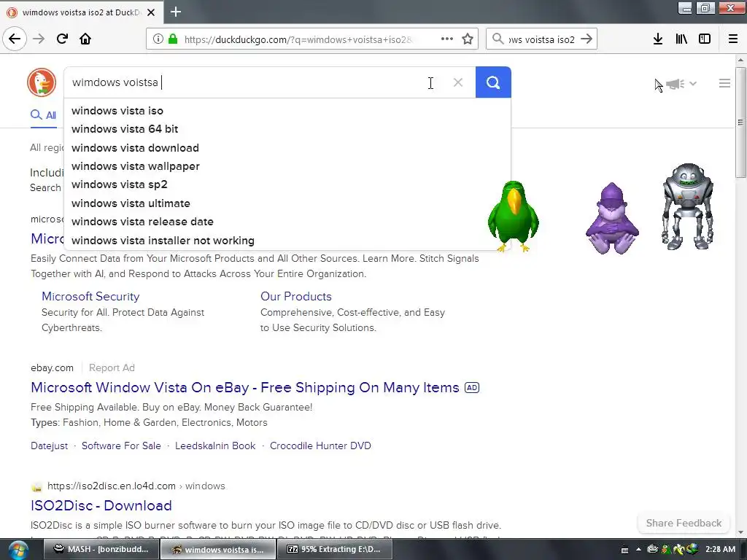Open Microsoft Window Vista On eBay result
Viewport: 747px width, 560px height.
[x=245, y=388]
